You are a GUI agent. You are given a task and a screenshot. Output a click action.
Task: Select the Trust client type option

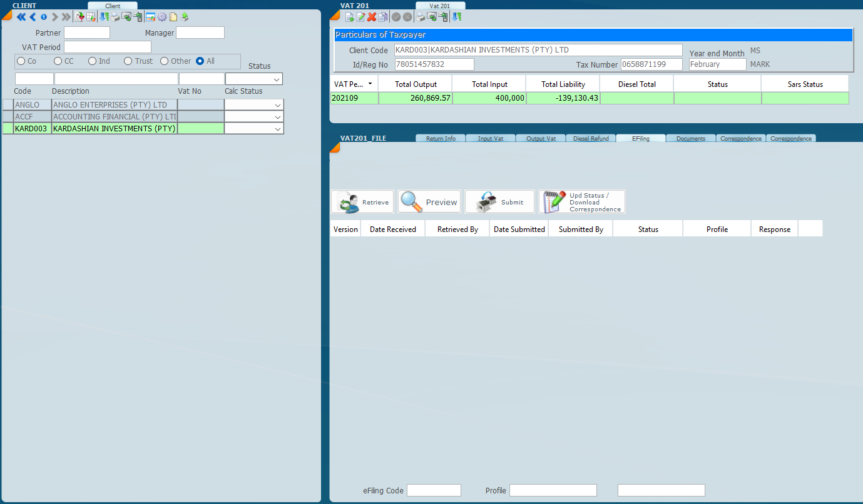tap(128, 61)
